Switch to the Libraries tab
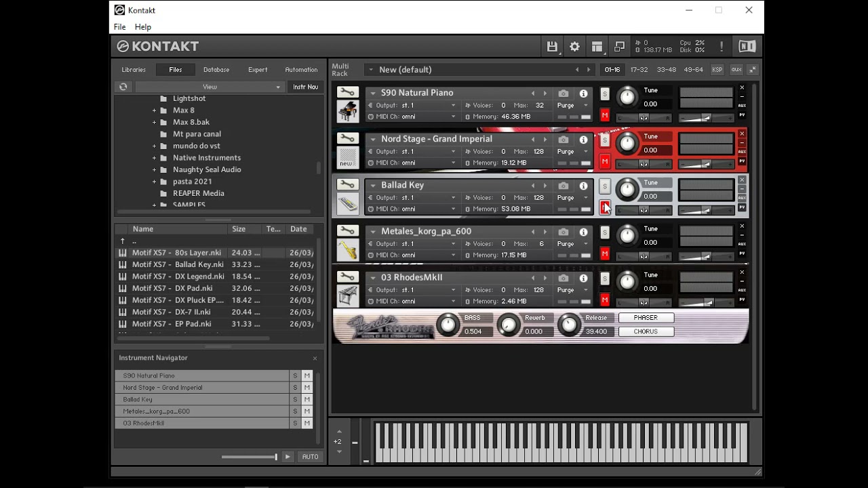Screen dimensions: 868x488 134,70
